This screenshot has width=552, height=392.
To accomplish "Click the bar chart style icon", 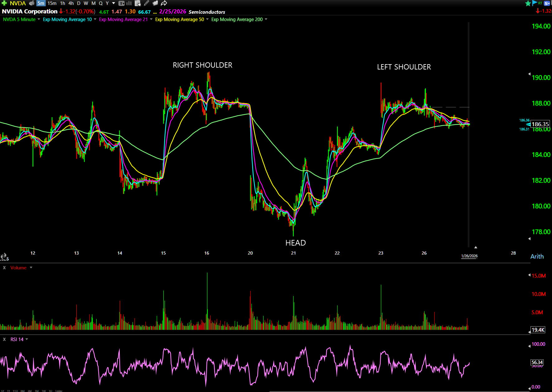I will [129, 3].
